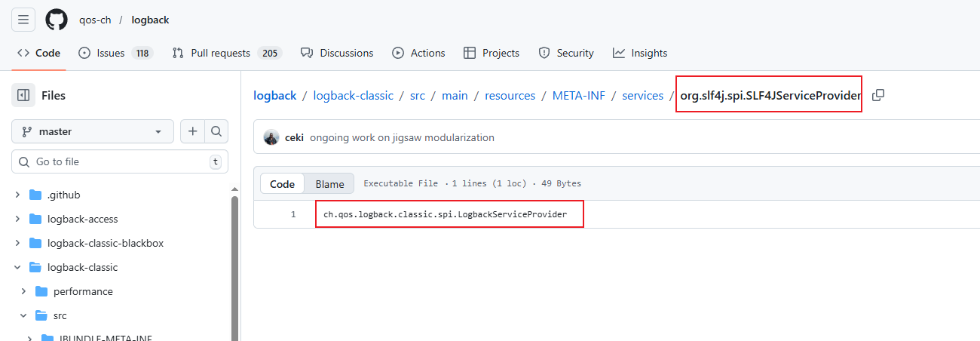Select the logback-classic folder row

click(120, 267)
